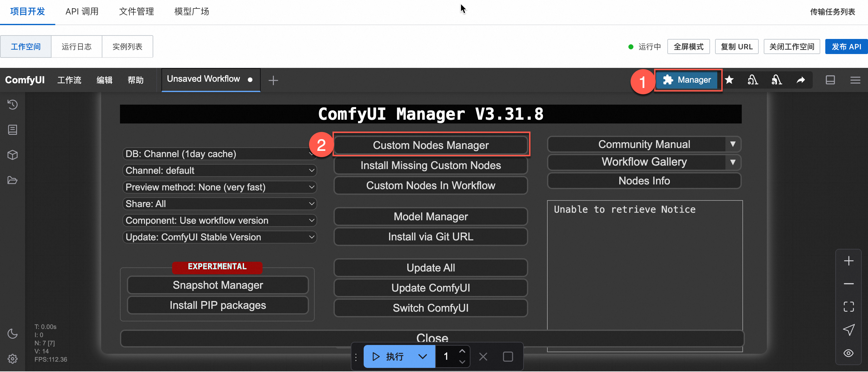Fit view with the frame icon

[x=849, y=307]
